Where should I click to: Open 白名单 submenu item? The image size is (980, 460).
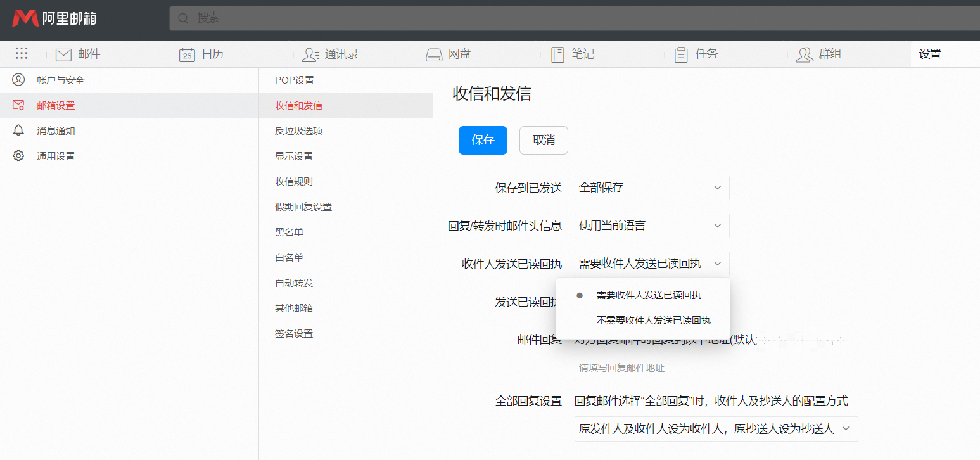tap(346, 257)
